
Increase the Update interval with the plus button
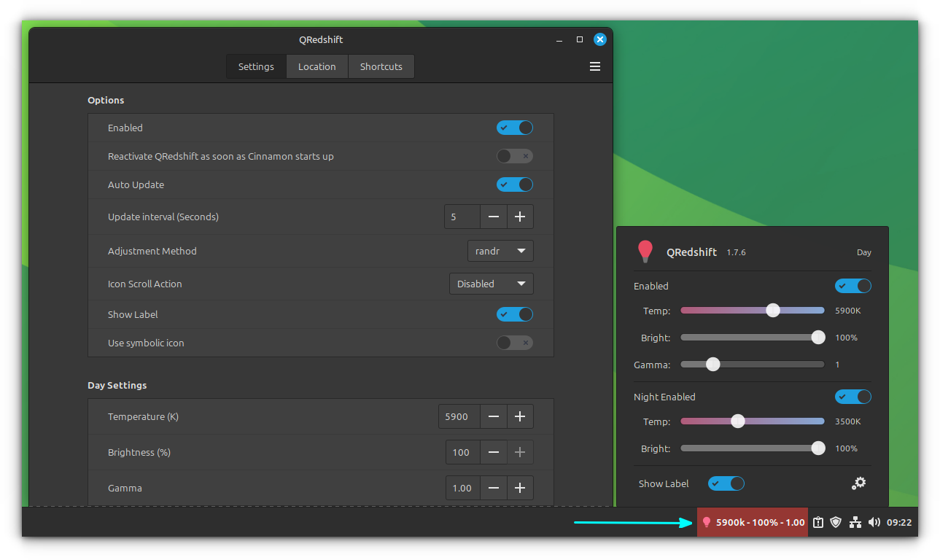[519, 217]
